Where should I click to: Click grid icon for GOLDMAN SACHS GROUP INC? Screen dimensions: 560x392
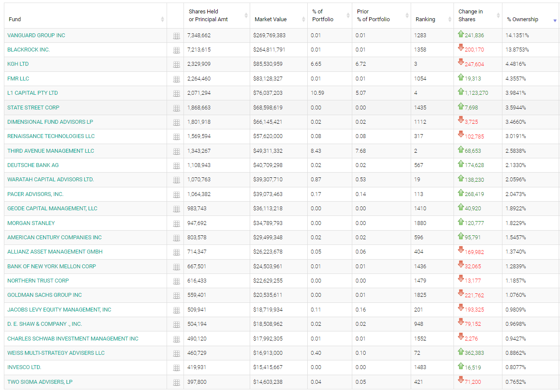tap(177, 296)
